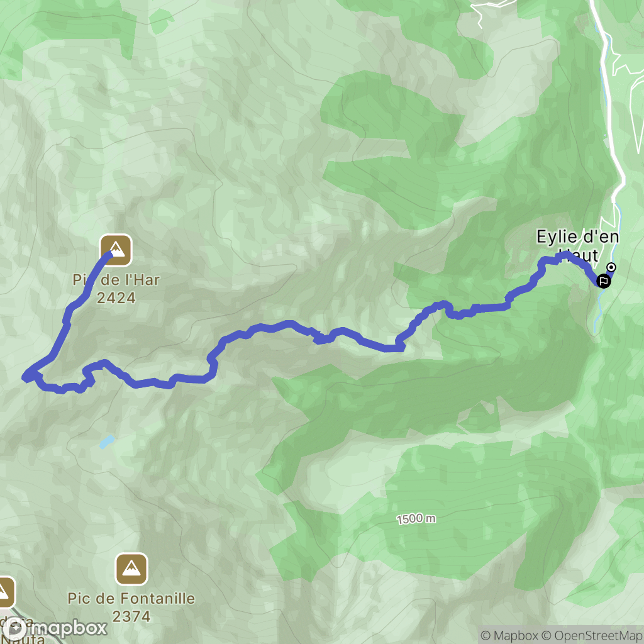Click the Pic de l'Har mountain peak icon

coord(116,250)
